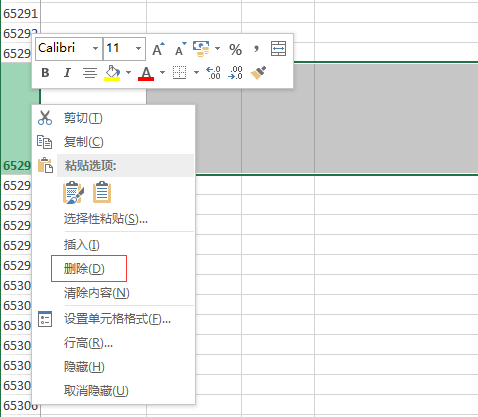Image resolution: width=478 pixels, height=417 pixels.
Task: Open 选择性粘贴(S)... dialog
Action: point(106,219)
